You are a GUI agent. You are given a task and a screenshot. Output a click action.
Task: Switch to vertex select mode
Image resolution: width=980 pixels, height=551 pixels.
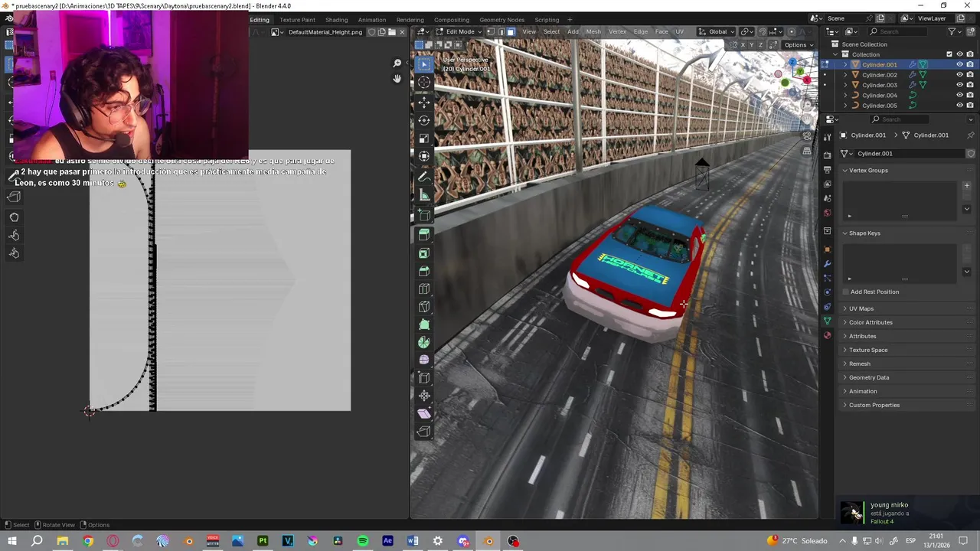pos(491,31)
